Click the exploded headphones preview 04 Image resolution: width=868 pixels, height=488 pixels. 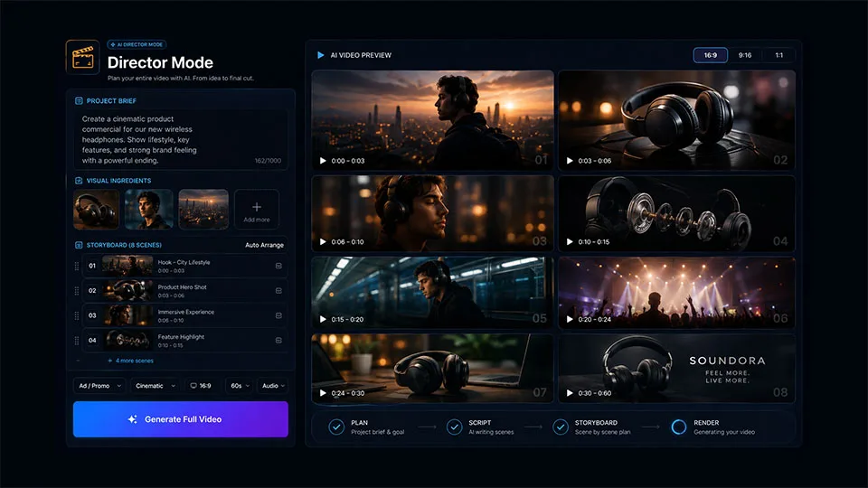[677, 213]
